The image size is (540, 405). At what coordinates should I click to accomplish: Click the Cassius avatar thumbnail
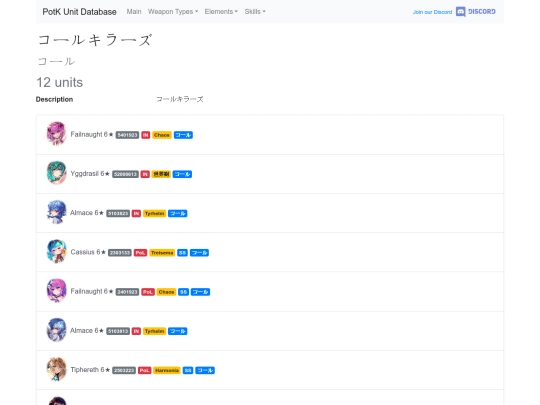coord(56,251)
